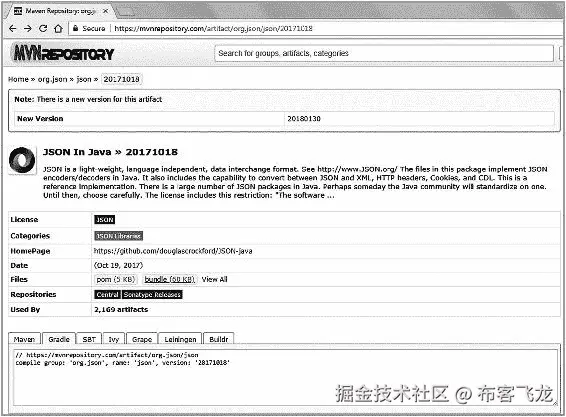The width and height of the screenshot is (566, 417).
Task: Click the HomePage row label
Action: click(30, 251)
